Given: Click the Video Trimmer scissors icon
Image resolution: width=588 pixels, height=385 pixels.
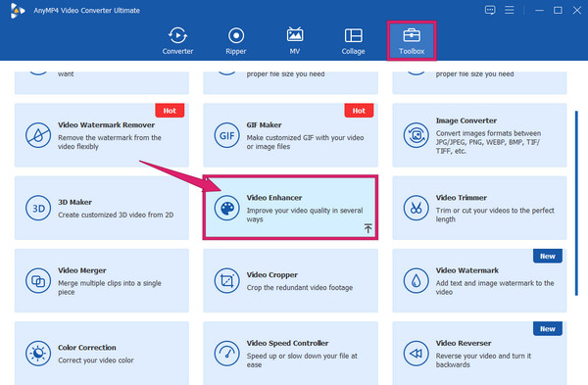Looking at the screenshot, I should 416,208.
